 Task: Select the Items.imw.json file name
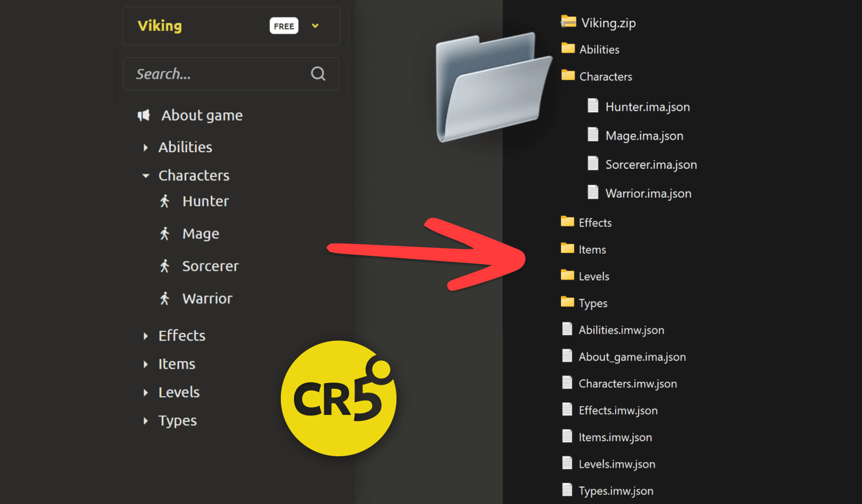point(615,437)
